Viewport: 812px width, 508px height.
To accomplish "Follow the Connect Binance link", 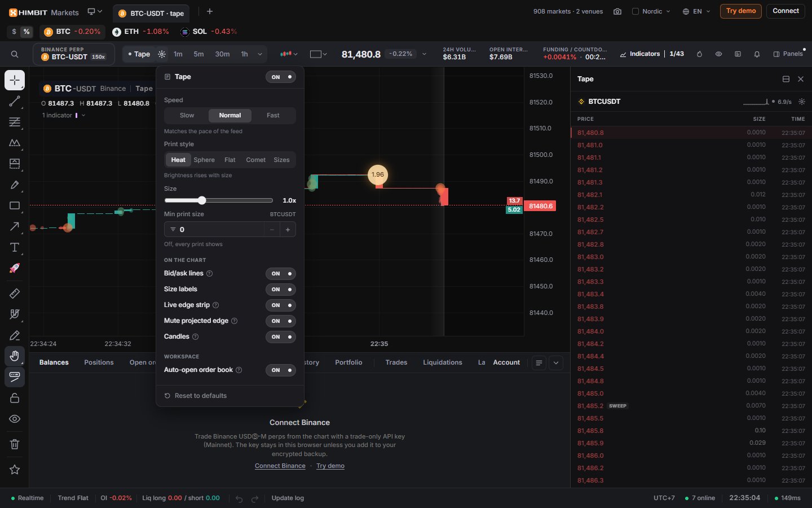I will [x=280, y=466].
